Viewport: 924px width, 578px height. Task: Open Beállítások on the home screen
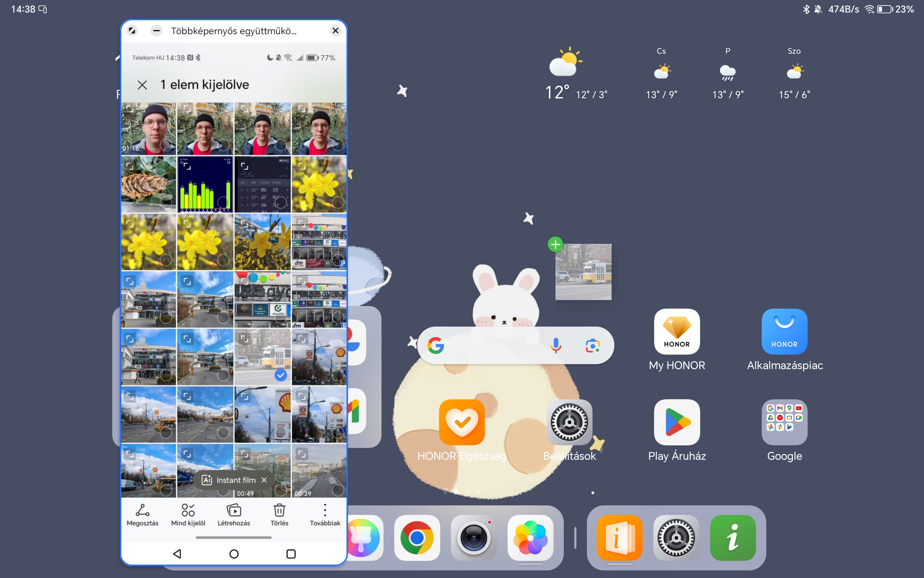[569, 431]
